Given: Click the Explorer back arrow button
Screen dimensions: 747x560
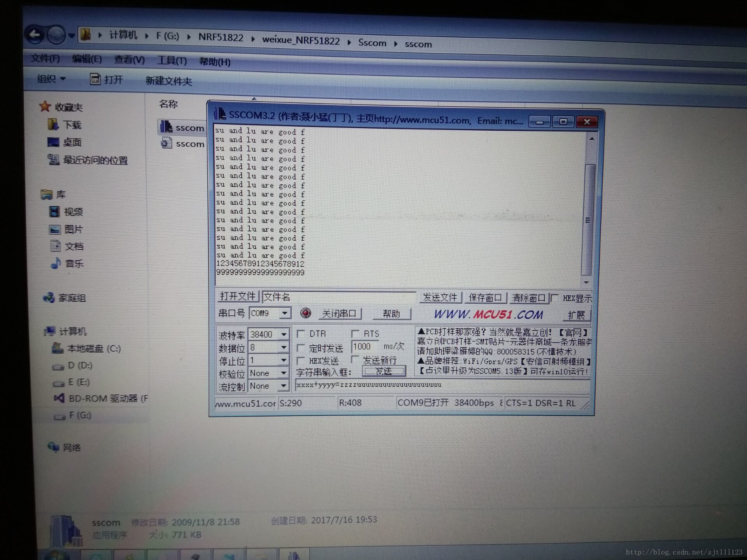Looking at the screenshot, I should [35, 35].
